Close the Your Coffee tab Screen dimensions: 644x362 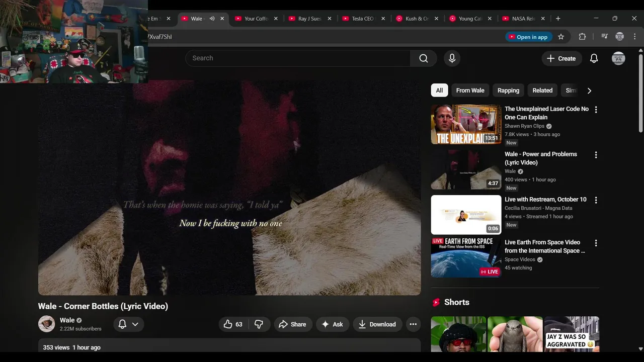coord(276,19)
